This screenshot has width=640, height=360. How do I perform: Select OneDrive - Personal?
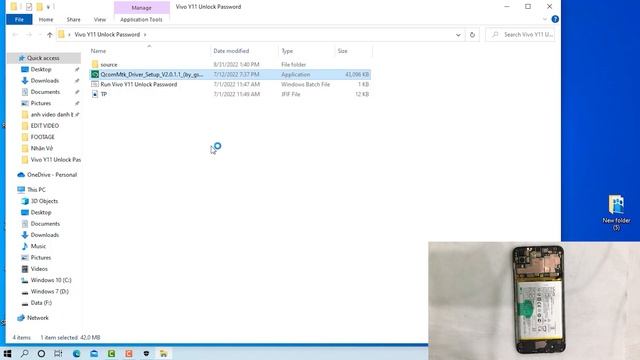point(52,175)
